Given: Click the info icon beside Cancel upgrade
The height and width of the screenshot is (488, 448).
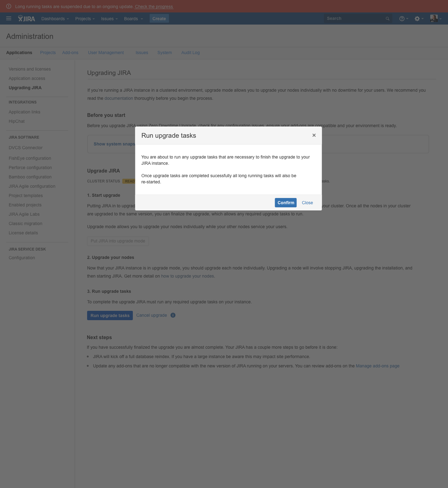Looking at the screenshot, I should 173,315.
